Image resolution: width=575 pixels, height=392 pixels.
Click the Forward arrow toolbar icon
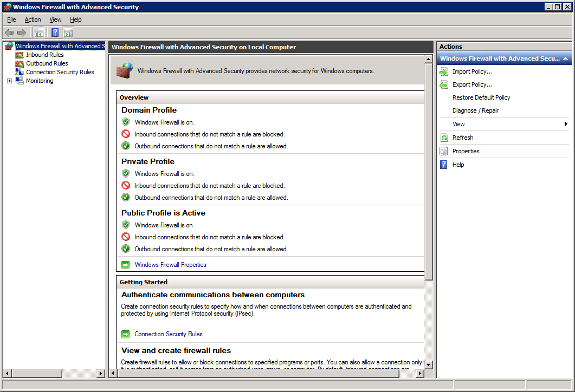pyautogui.click(x=22, y=33)
